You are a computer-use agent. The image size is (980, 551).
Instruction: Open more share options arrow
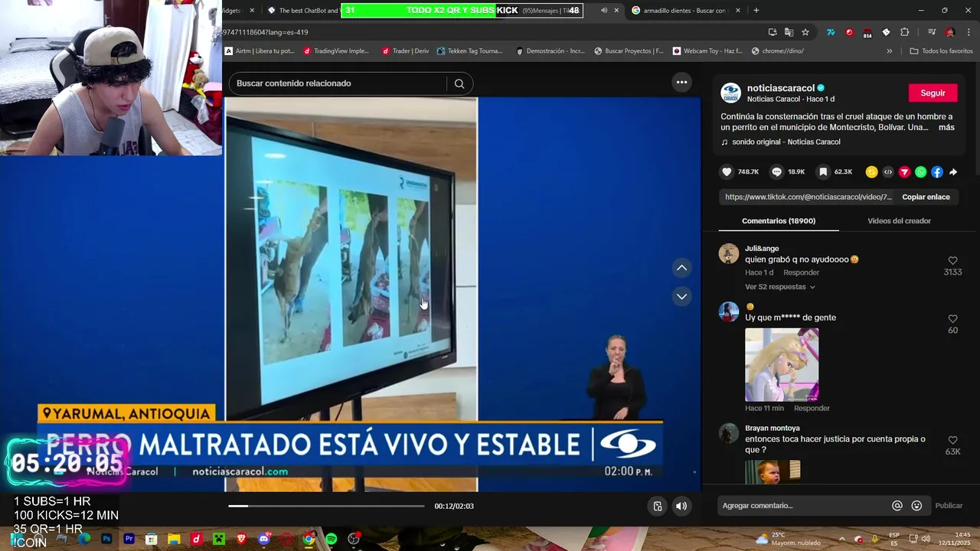pyautogui.click(x=953, y=172)
